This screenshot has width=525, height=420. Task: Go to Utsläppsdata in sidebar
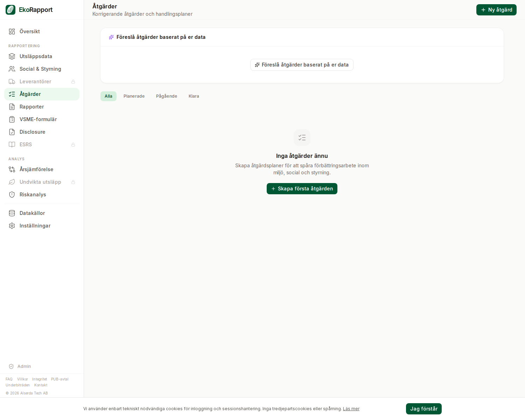(x=42, y=56)
